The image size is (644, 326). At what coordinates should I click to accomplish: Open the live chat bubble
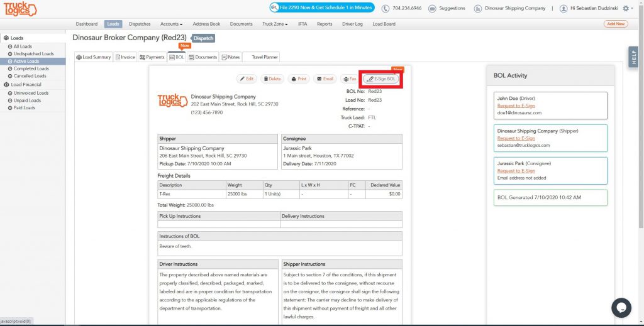coord(621,308)
